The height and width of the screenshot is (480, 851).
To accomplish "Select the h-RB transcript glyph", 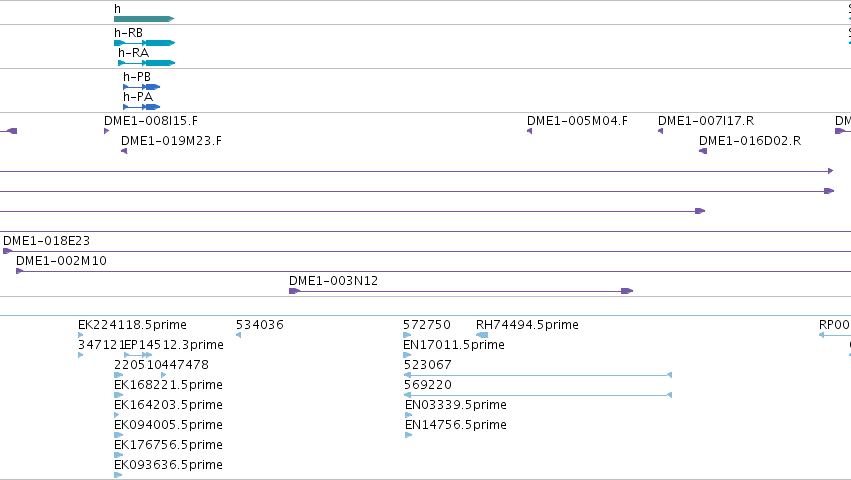I will pos(144,43).
